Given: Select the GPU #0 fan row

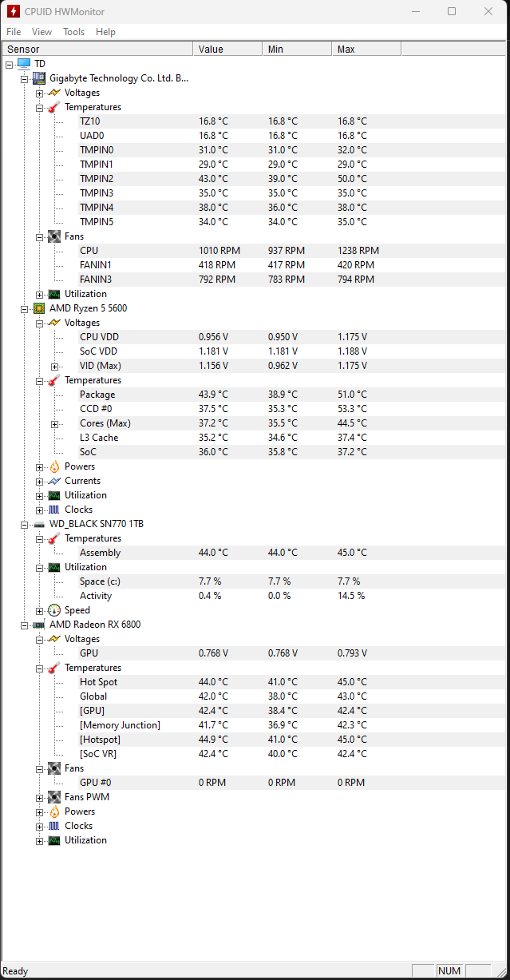Looking at the screenshot, I should pos(255,783).
